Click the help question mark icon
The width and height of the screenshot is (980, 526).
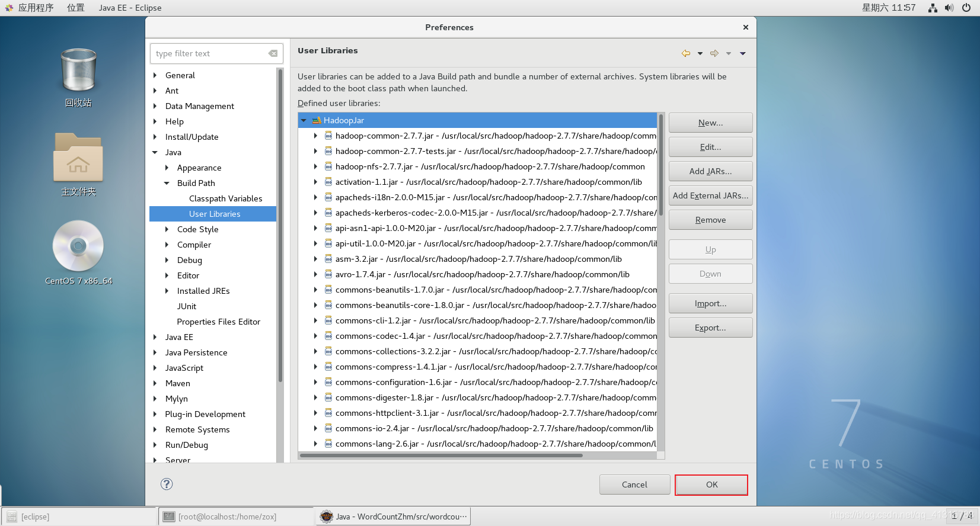pos(167,484)
